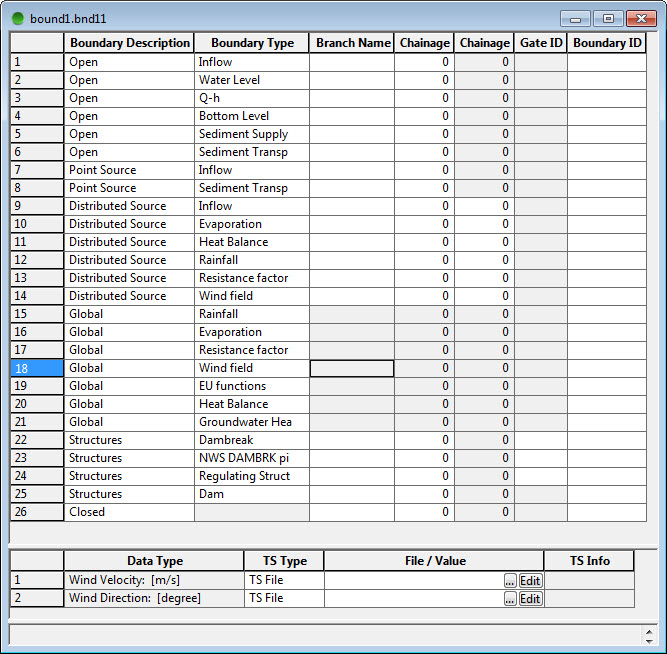Open Boundary Type cell showing Water Level
The height and width of the screenshot is (654, 667).
[x=252, y=80]
